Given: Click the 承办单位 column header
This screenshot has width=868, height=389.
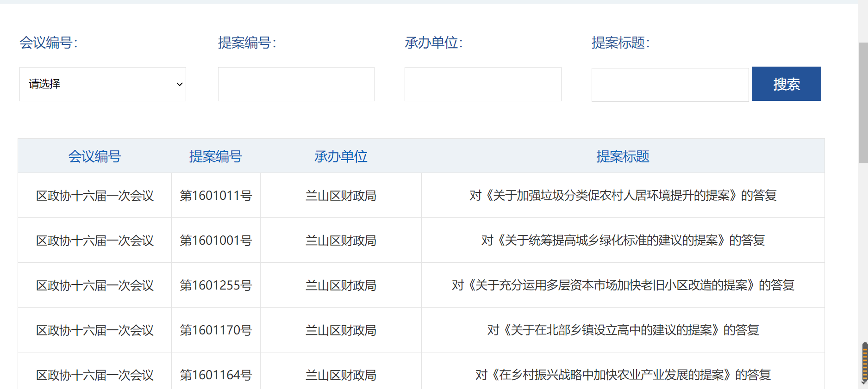Looking at the screenshot, I should click(x=341, y=156).
